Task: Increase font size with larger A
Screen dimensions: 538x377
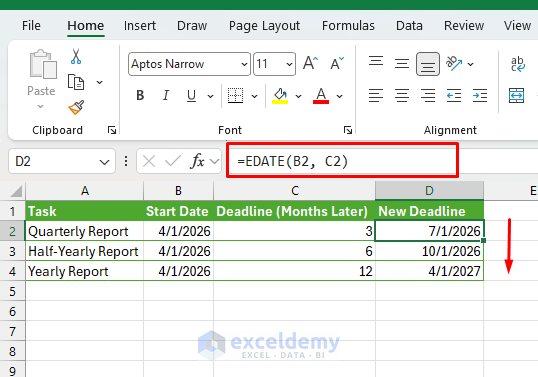Action: (x=311, y=63)
